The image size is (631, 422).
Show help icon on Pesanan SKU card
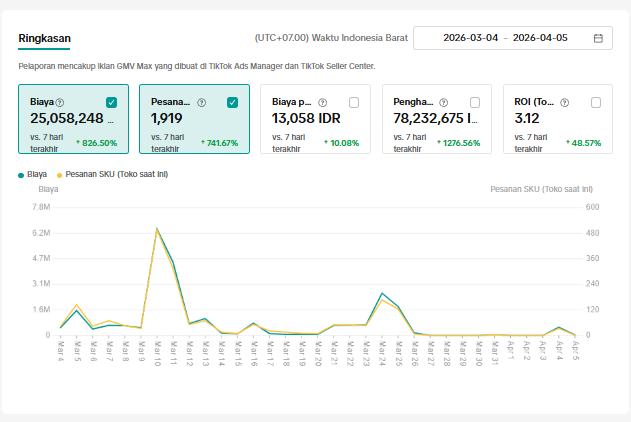[202, 103]
